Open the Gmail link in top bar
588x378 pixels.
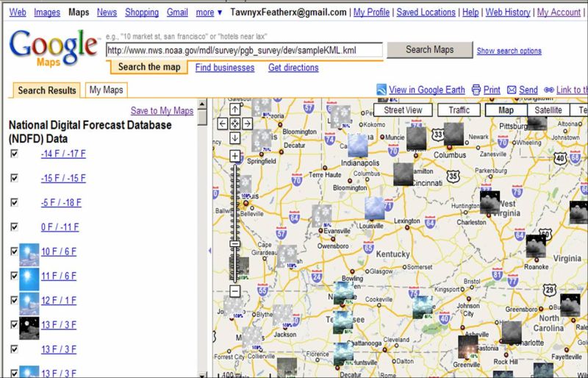click(x=177, y=13)
